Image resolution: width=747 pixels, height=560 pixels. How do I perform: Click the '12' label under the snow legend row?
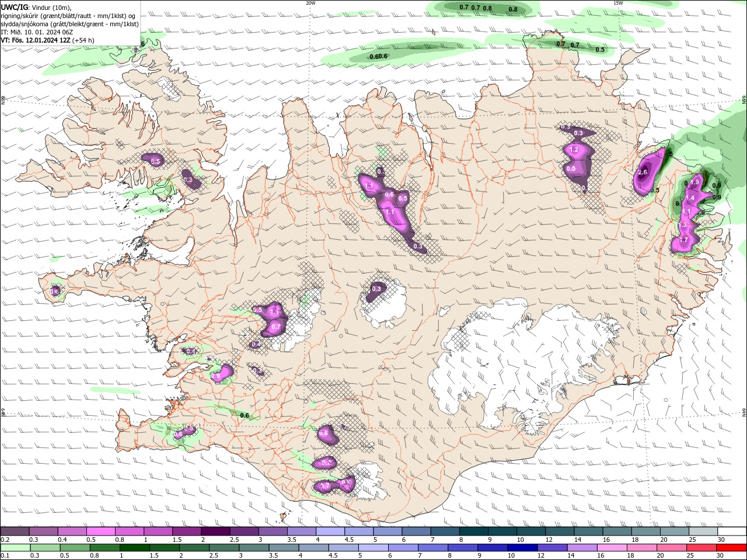[549, 540]
